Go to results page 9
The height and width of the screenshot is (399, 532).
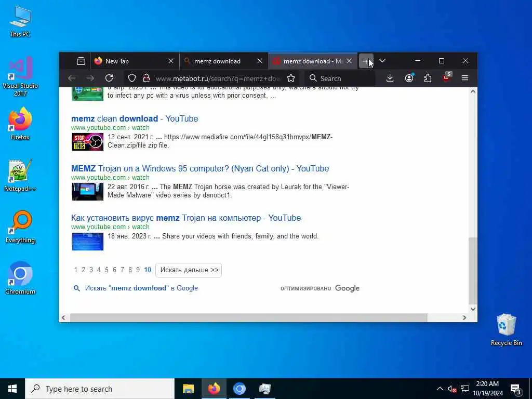coord(138,270)
